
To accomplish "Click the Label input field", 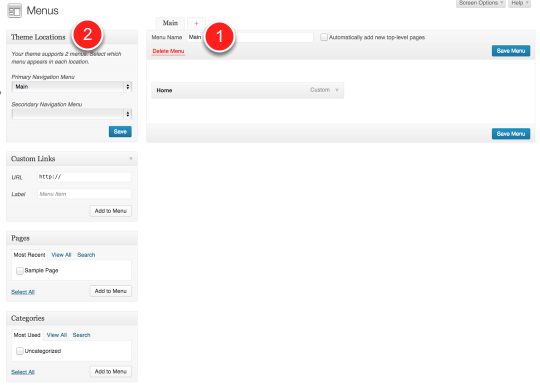I will click(84, 194).
